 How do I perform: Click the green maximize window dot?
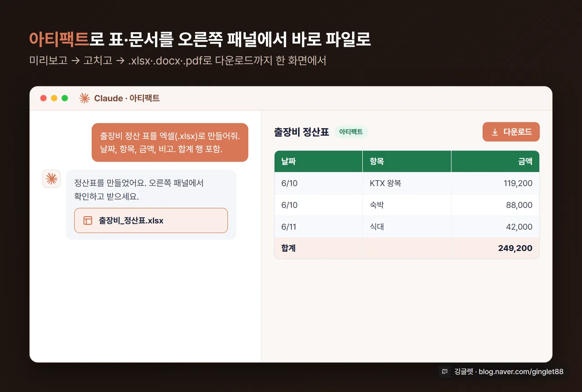[65, 98]
